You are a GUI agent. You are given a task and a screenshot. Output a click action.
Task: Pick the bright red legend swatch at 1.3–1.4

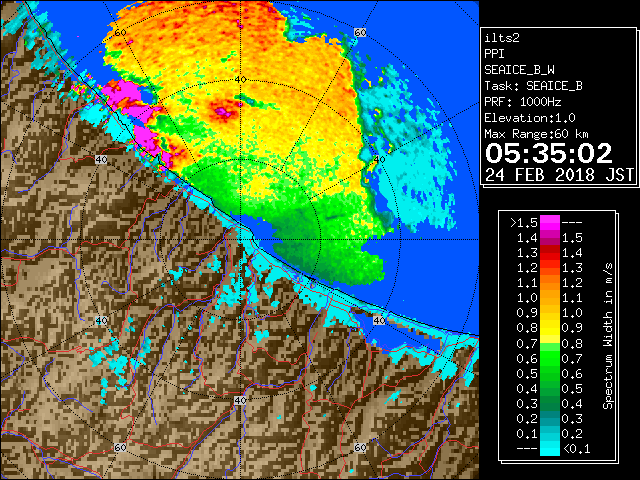[x=550, y=253]
